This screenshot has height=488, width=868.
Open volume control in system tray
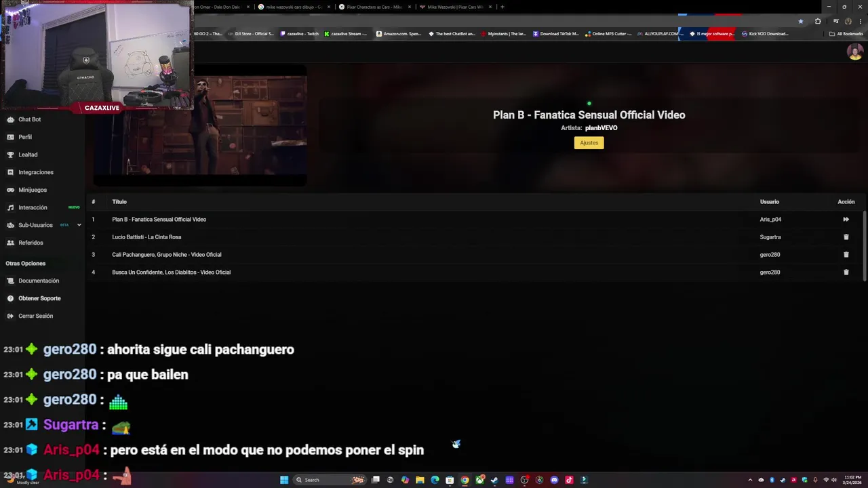[x=834, y=480]
